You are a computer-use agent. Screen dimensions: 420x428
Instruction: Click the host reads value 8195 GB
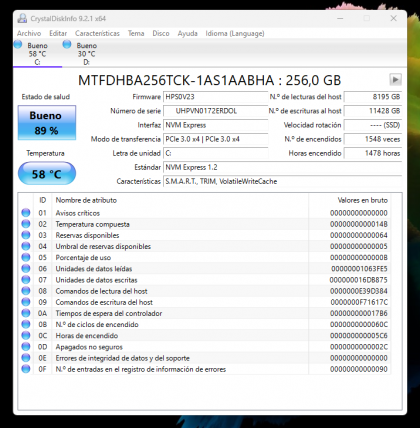point(373,97)
